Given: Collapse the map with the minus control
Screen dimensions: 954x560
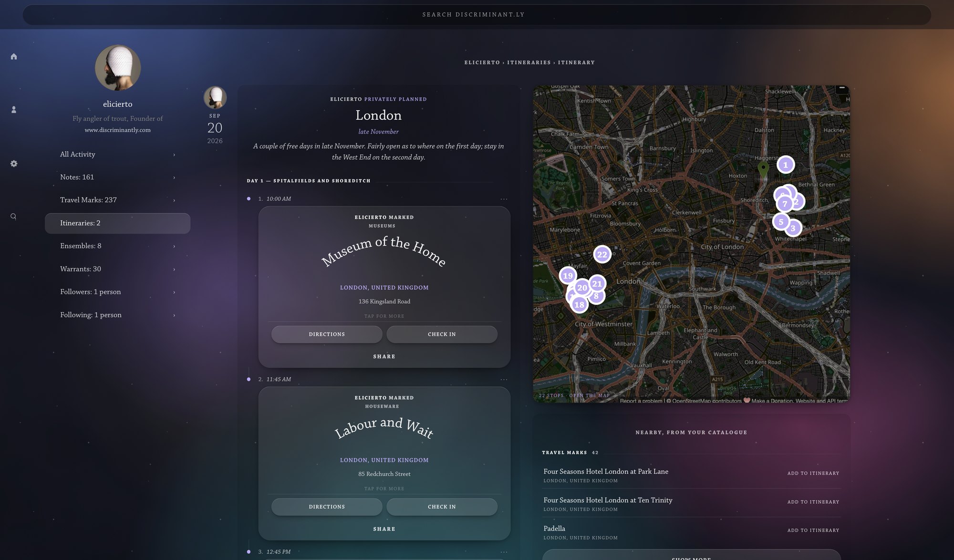Looking at the screenshot, I should coord(842,89).
